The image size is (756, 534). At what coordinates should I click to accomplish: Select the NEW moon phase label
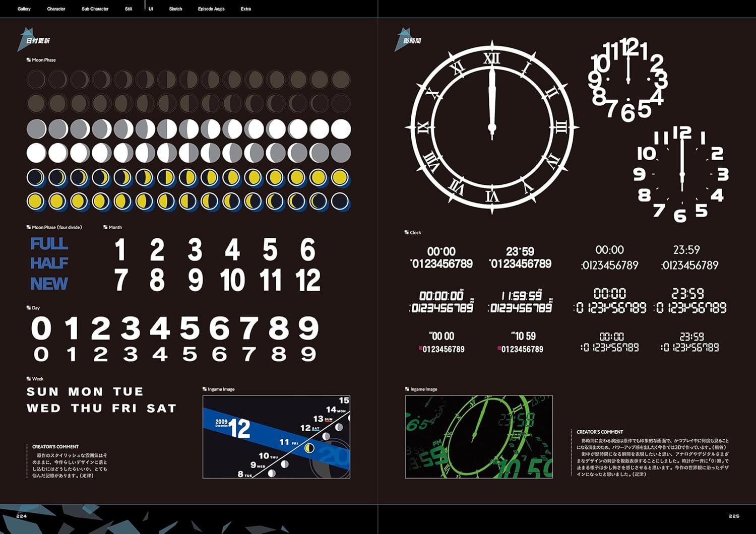tap(49, 284)
